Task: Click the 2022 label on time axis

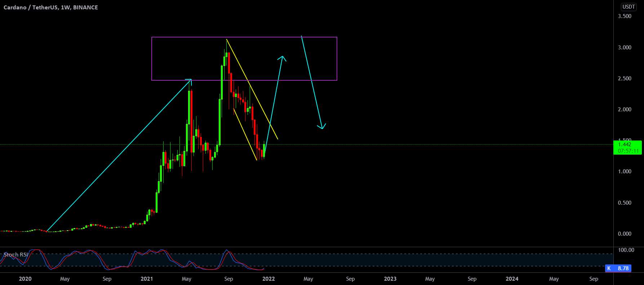Action: point(268,279)
